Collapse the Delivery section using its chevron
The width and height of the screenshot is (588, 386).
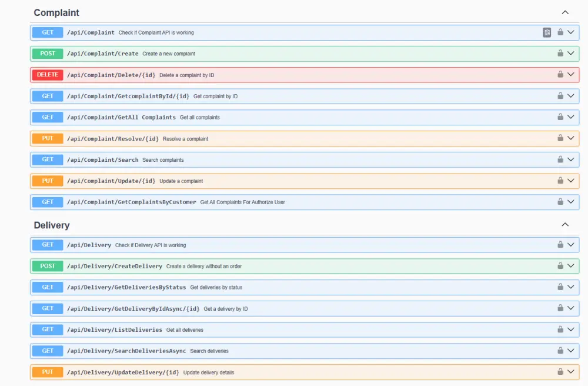[565, 224]
